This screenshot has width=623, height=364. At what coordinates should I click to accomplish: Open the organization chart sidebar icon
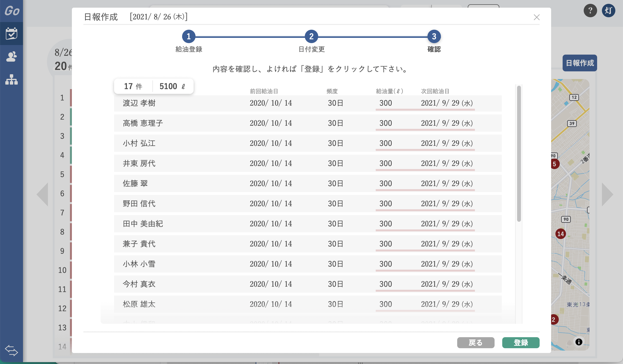pos(11,80)
